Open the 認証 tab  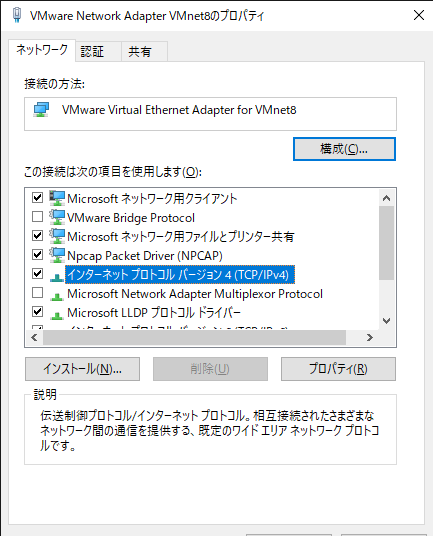click(x=98, y=52)
